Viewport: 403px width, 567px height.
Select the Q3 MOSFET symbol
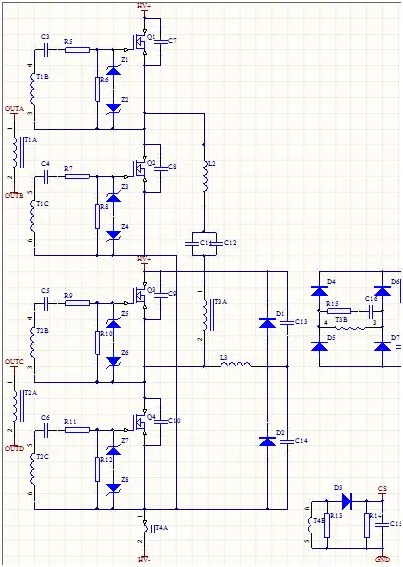139,295
